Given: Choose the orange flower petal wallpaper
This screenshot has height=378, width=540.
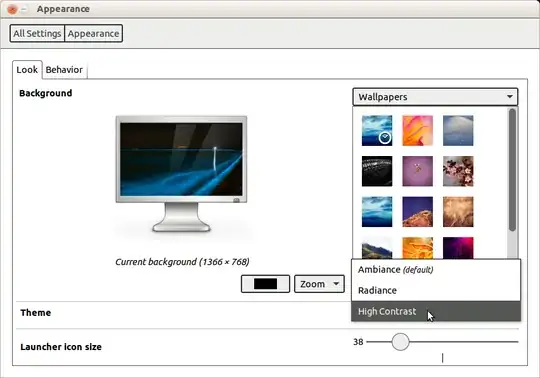Looking at the screenshot, I should (x=417, y=130).
